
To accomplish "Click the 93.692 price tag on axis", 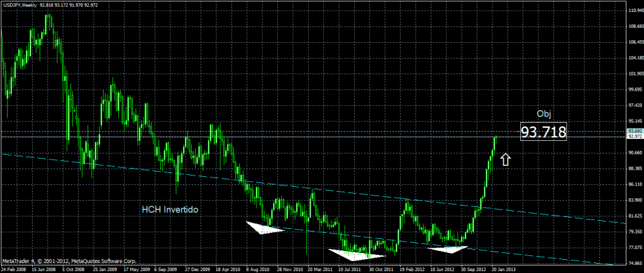I will pyautogui.click(x=635, y=131).
